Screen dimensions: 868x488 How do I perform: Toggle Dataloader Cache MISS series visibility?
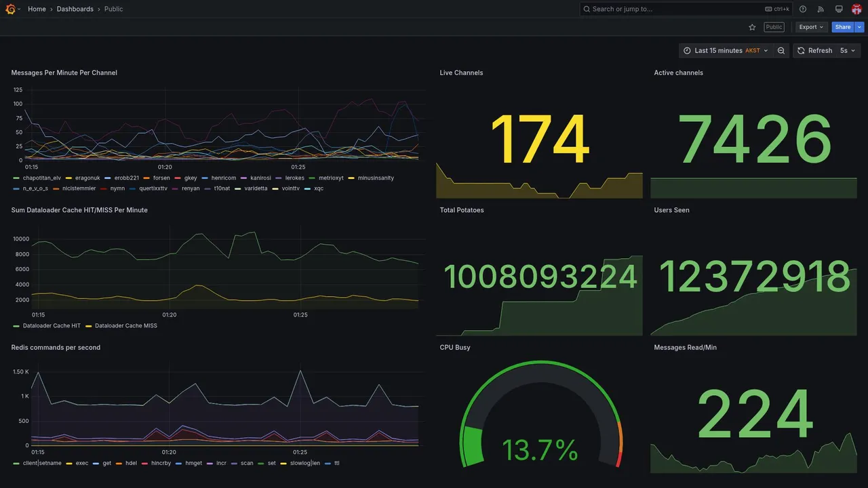(121, 326)
